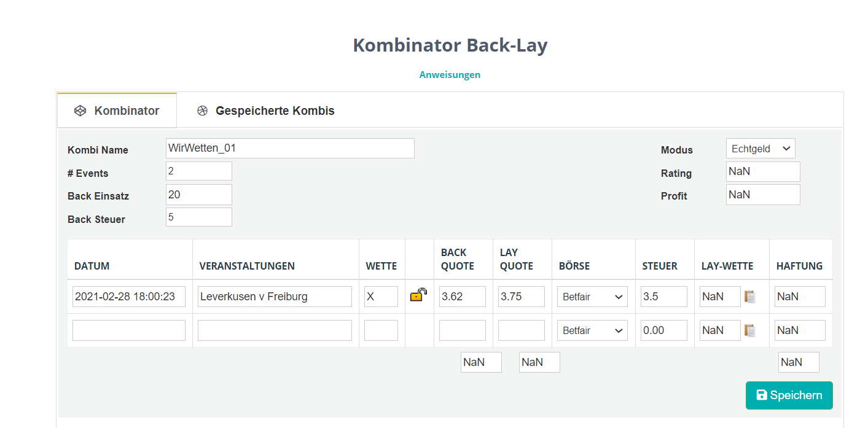Viewport: 868px width, 428px height.
Task: Click the VERANSTALTUNGEN column header
Action: click(247, 267)
